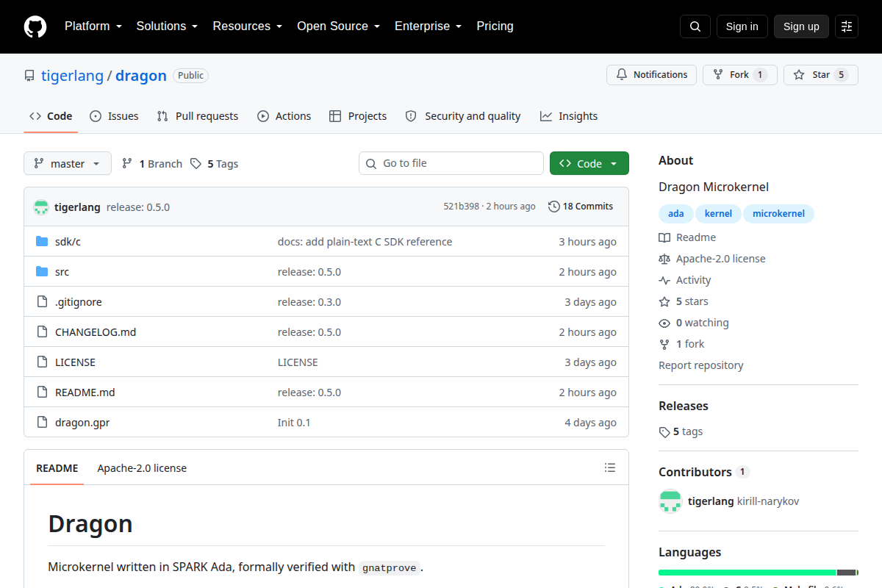Open the Pricing link
This screenshot has height=588, width=882.
pos(495,26)
